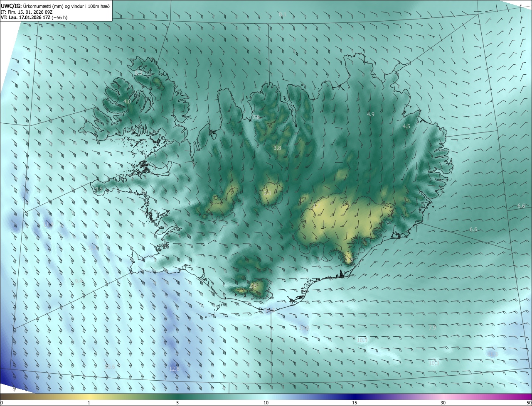Select the 10.6 value label
Viewport: 532px width, 406px height.
(x=110, y=367)
